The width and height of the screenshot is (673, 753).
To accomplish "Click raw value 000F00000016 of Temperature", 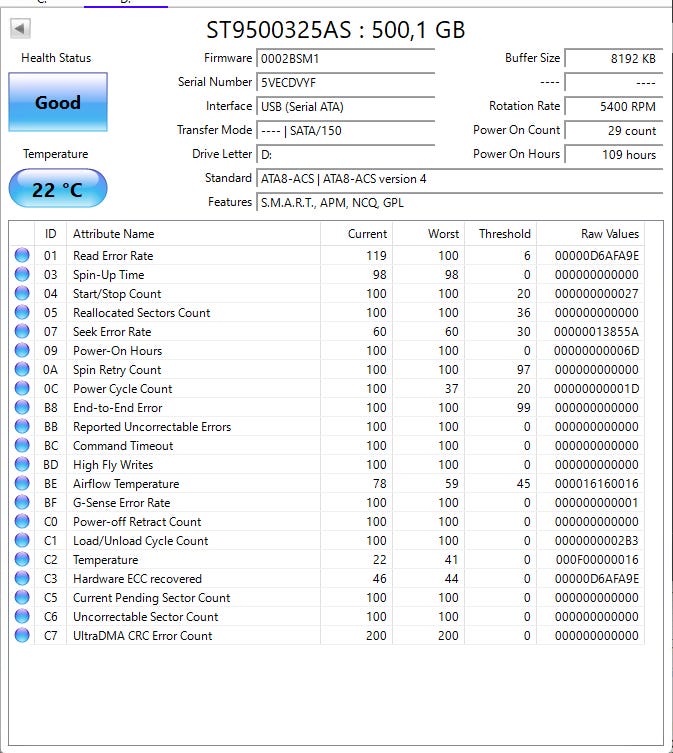I will 597,559.
